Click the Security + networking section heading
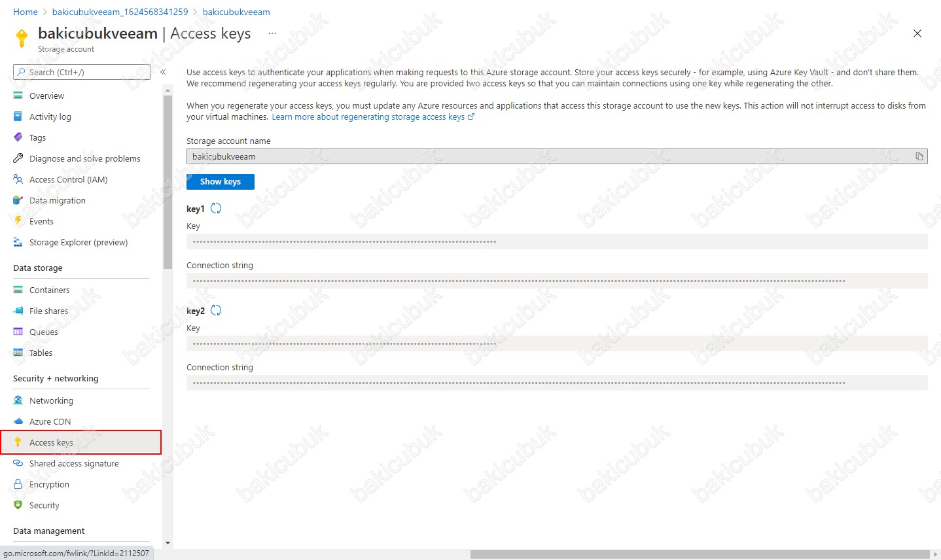Viewport: 941px width, 560px height. tap(56, 378)
